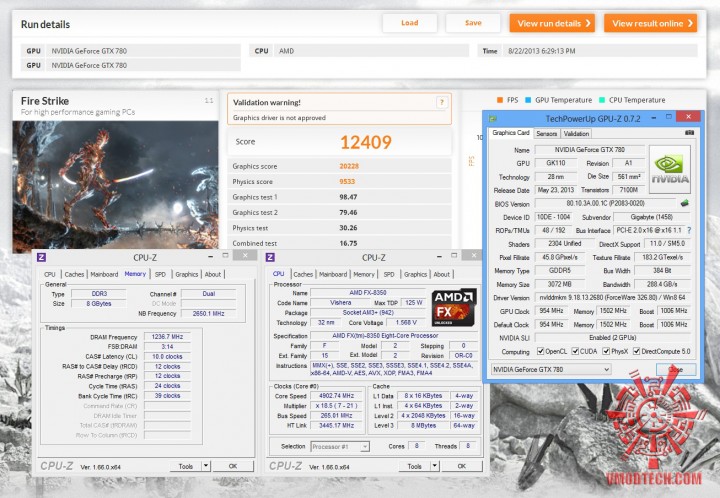720x498 pixels.
Task: Click the CPU Temperature teal legend swatch
Action: [x=602, y=100]
